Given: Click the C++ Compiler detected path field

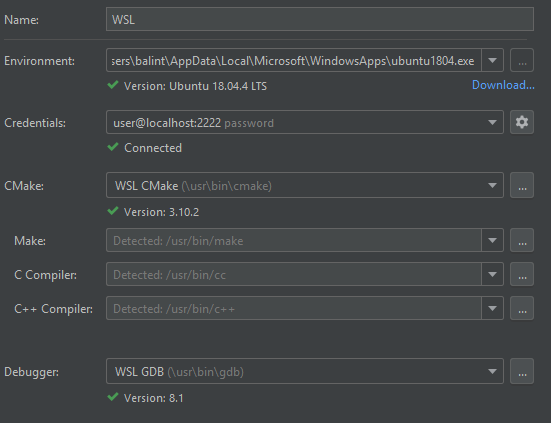Looking at the screenshot, I should coord(294,308).
